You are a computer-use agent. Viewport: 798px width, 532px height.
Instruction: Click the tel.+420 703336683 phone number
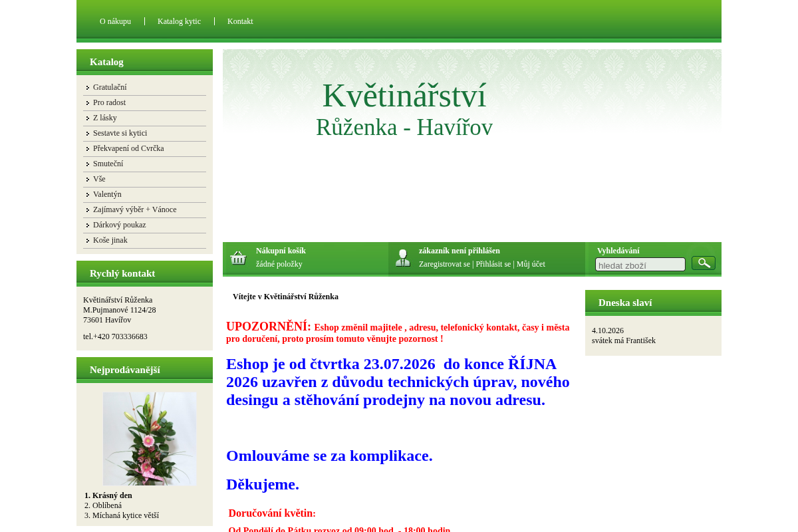[115, 336]
